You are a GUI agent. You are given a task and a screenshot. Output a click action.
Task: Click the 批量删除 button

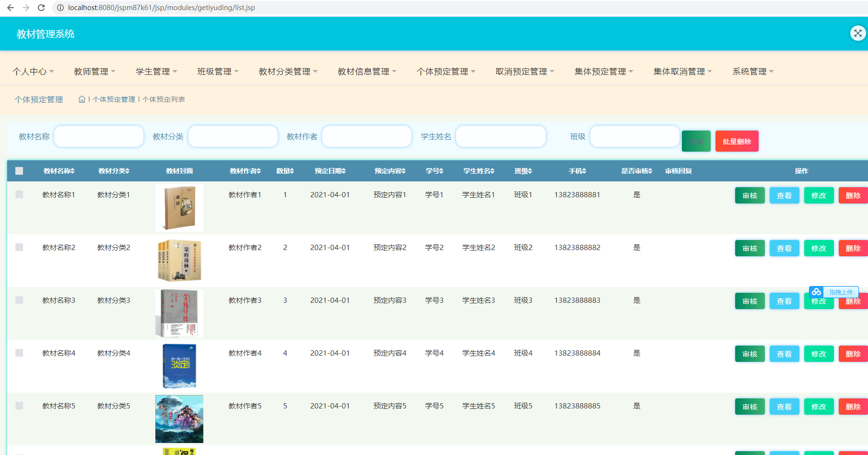737,141
